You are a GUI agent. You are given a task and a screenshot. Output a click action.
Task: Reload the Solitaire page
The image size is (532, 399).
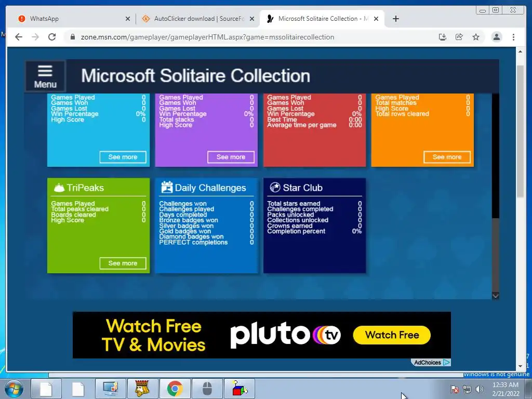pyautogui.click(x=52, y=37)
